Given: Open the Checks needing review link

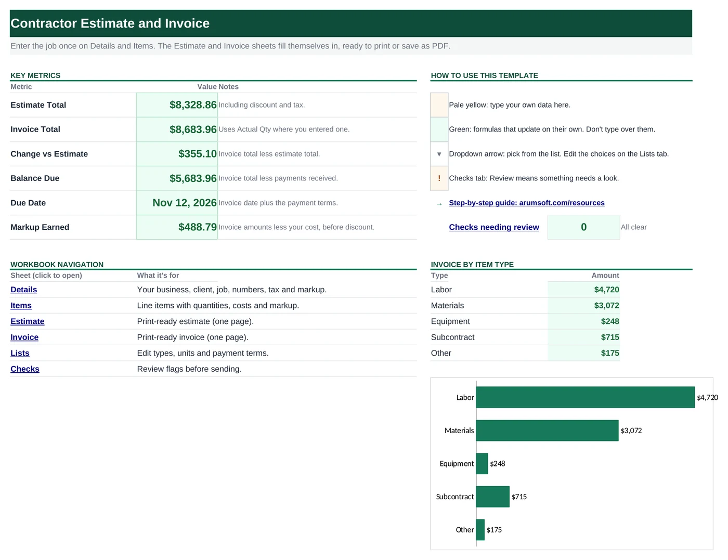Looking at the screenshot, I should pyautogui.click(x=494, y=227).
